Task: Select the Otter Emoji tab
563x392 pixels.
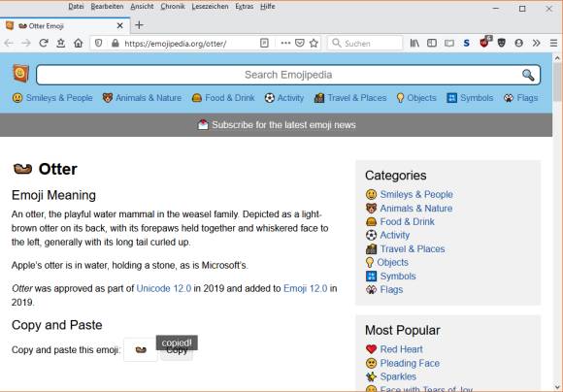Action: 65,26
